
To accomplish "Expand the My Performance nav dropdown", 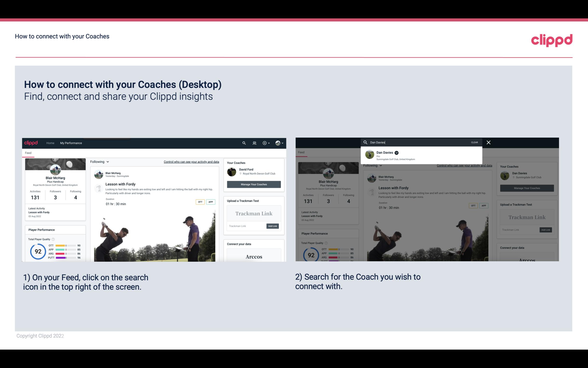I will [x=71, y=143].
